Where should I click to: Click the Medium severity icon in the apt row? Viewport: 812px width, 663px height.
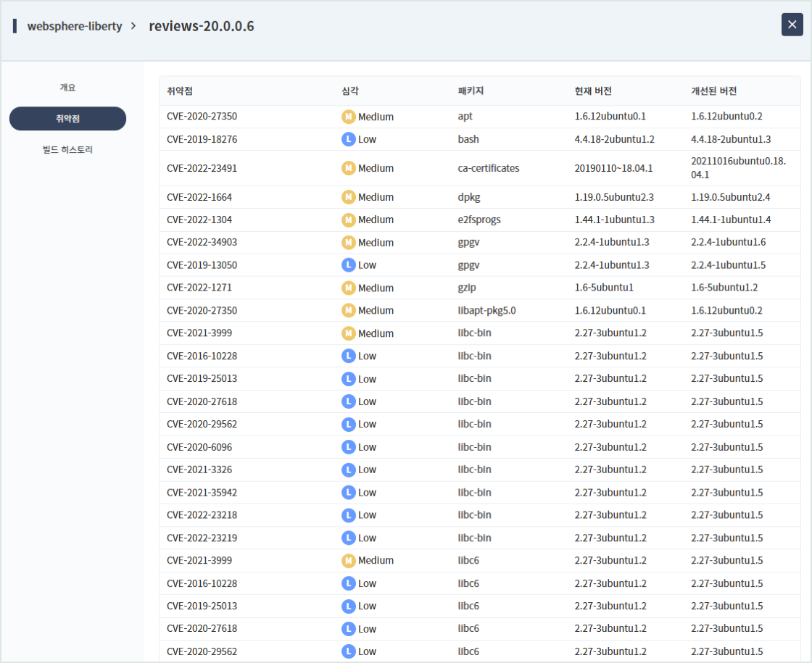coord(349,117)
